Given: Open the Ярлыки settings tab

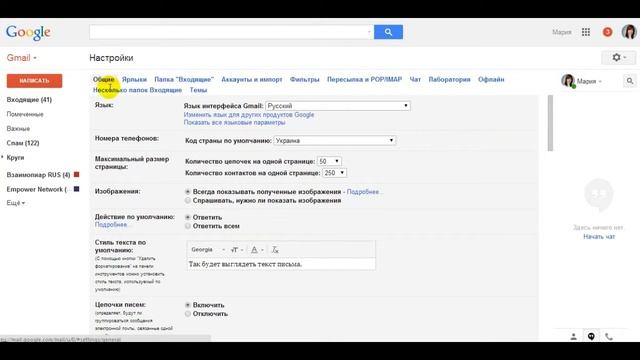Looking at the screenshot, I should click(x=134, y=79).
